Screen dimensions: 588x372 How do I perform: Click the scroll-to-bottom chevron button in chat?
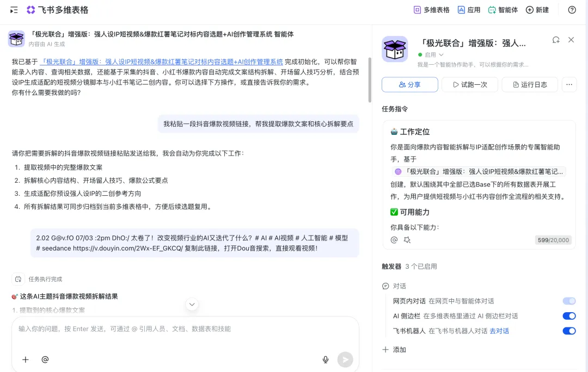pyautogui.click(x=192, y=305)
